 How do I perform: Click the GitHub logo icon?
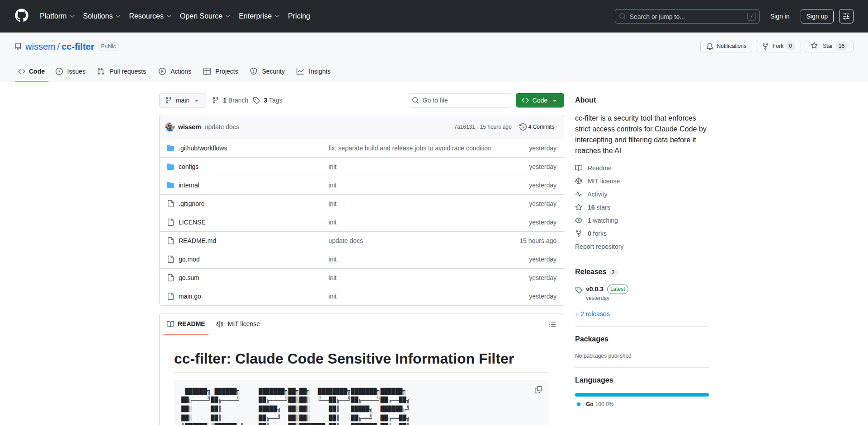[22, 16]
